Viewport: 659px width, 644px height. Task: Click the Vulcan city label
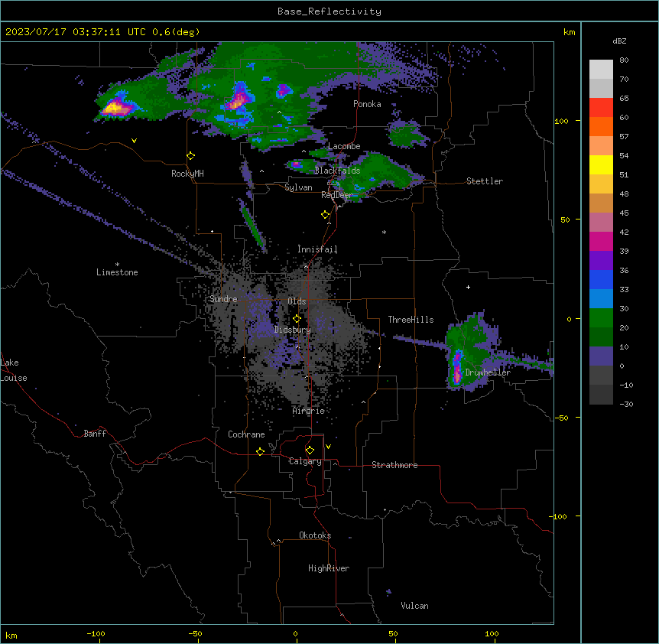(x=415, y=606)
